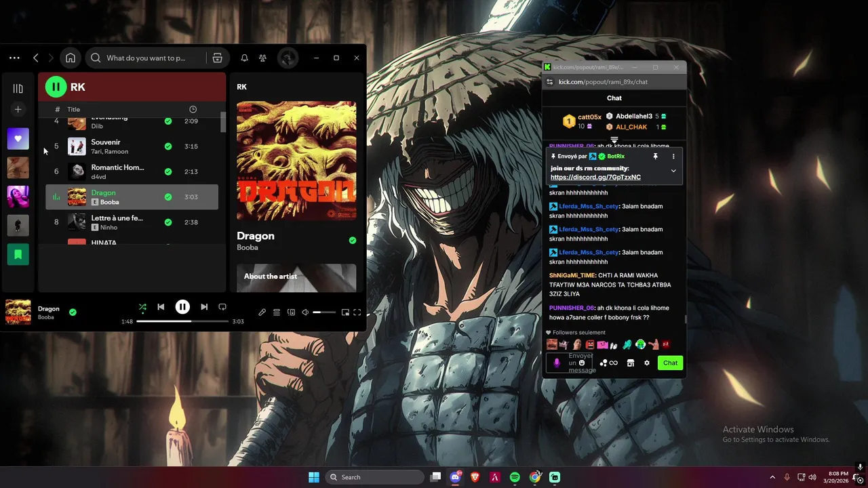Pause playback in bottom player bar
The width and height of the screenshot is (868, 488).
(x=182, y=307)
